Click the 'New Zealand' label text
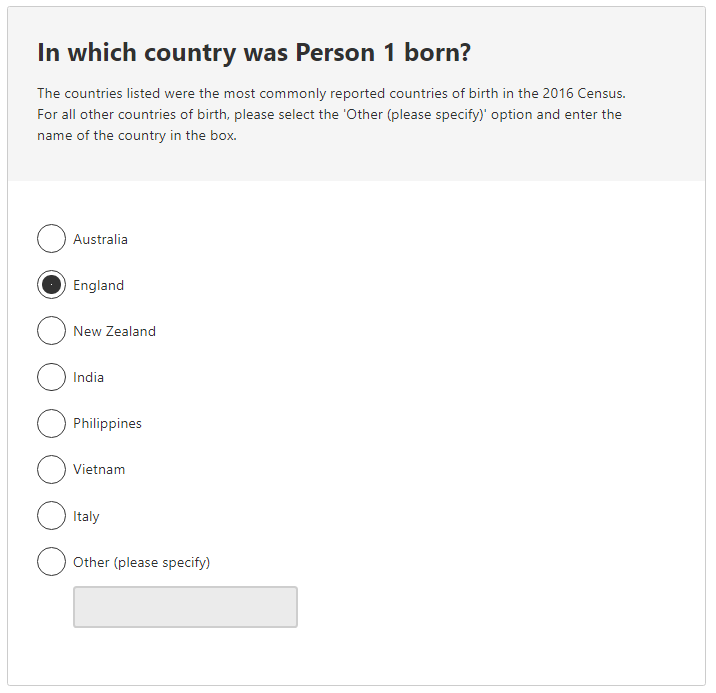 tap(114, 332)
